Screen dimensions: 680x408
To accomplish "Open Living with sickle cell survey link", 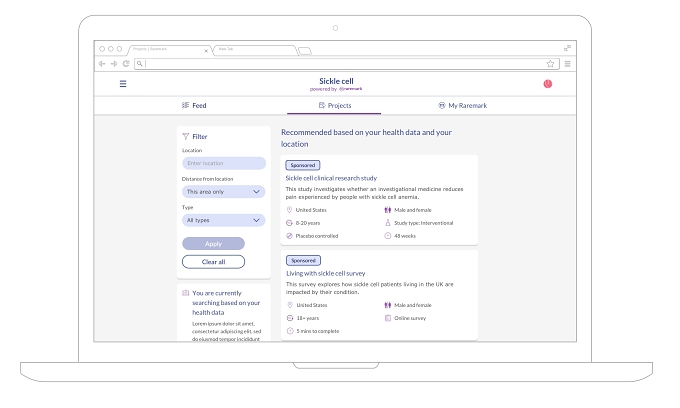I will [326, 274].
